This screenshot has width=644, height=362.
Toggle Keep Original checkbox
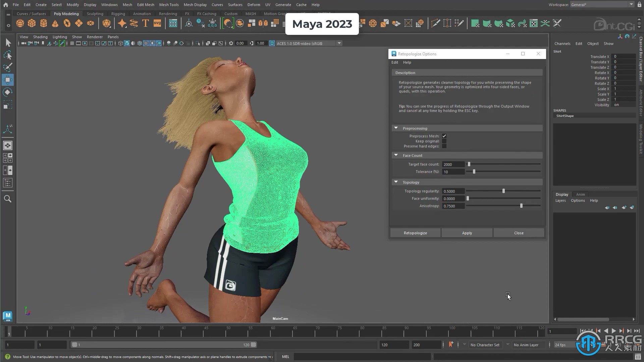(444, 141)
